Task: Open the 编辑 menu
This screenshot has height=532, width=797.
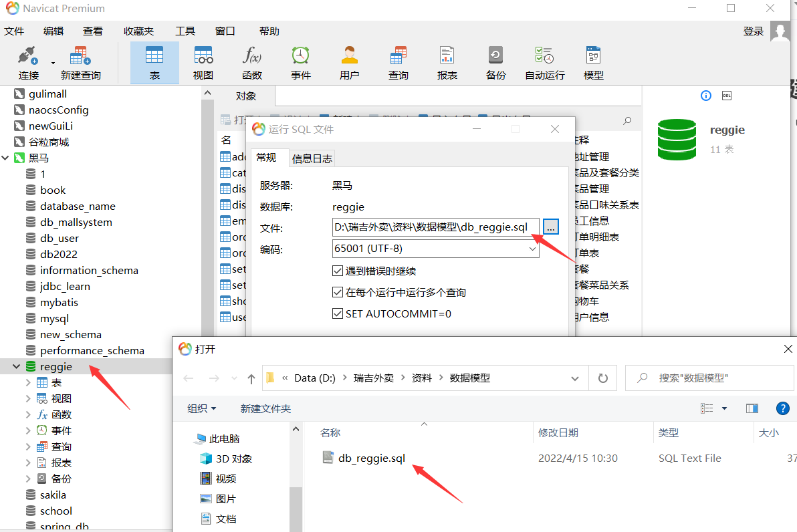Action: [x=53, y=31]
